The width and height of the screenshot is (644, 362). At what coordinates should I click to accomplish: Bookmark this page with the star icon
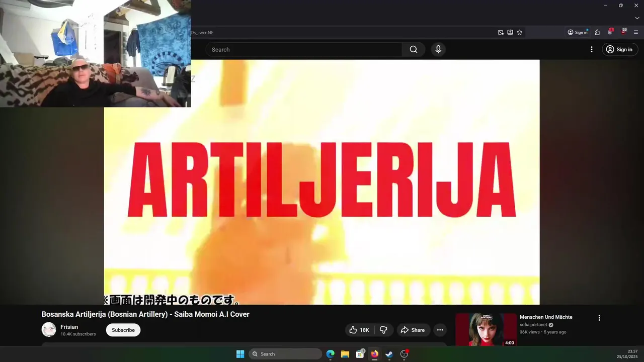click(x=520, y=32)
